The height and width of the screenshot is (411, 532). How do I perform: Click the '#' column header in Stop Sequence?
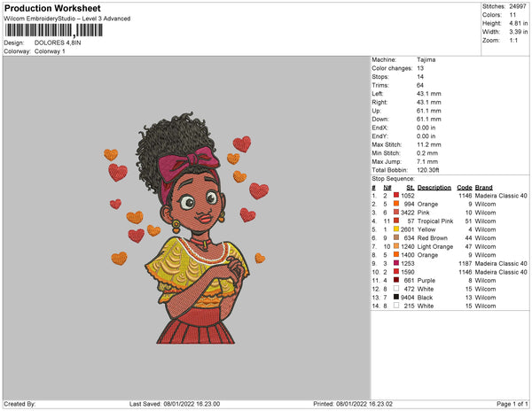click(373, 188)
